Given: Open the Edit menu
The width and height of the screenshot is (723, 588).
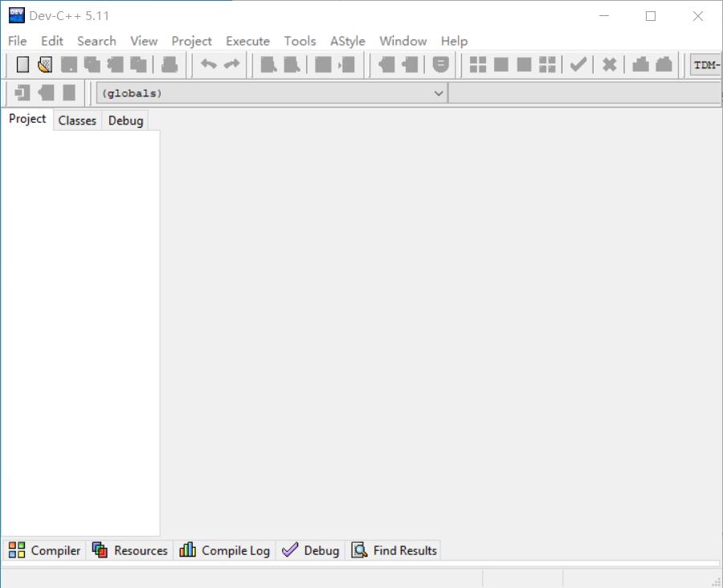Looking at the screenshot, I should [x=52, y=41].
